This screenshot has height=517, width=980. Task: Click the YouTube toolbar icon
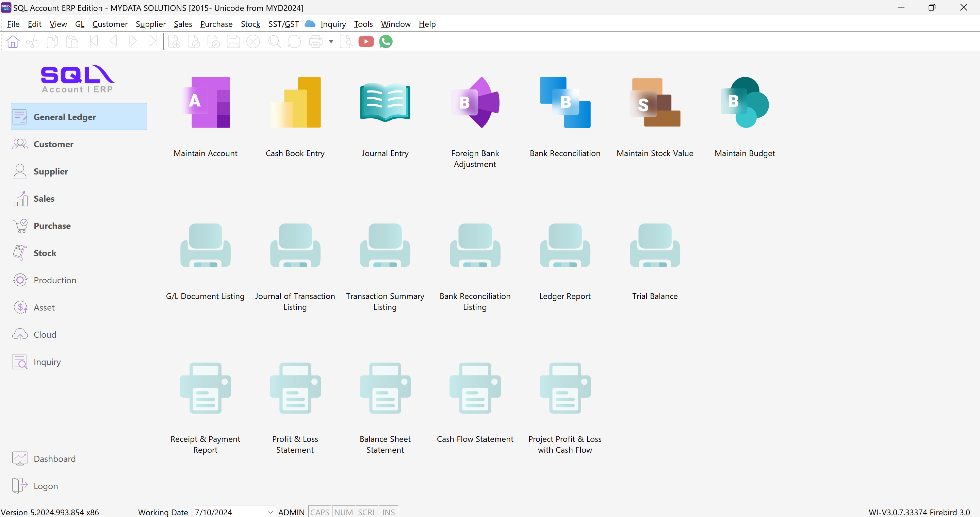coord(366,41)
